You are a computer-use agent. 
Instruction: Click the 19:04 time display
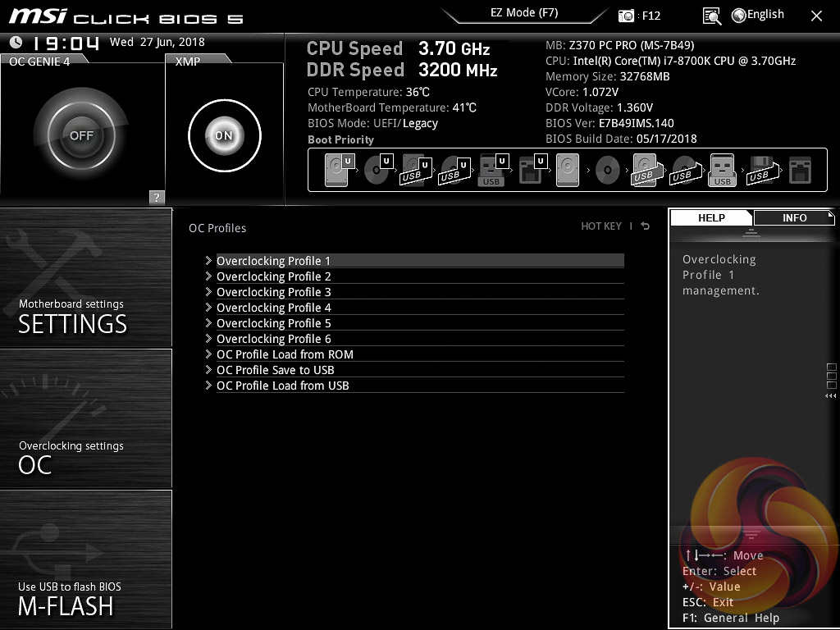pos(66,43)
